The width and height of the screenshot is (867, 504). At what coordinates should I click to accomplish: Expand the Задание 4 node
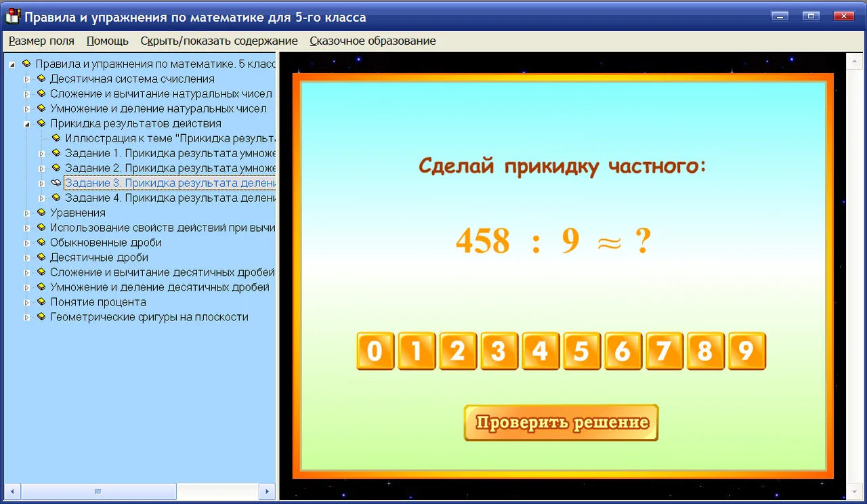(x=42, y=198)
